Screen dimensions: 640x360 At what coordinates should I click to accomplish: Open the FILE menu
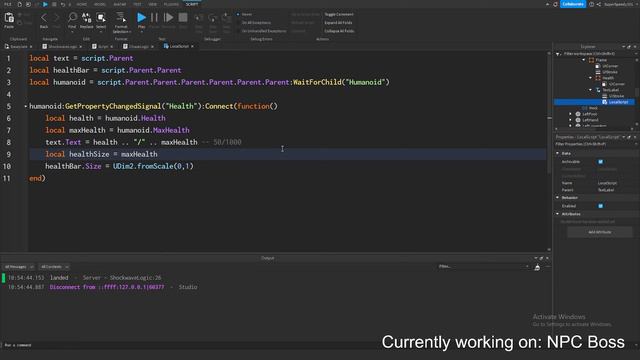click(x=8, y=4)
